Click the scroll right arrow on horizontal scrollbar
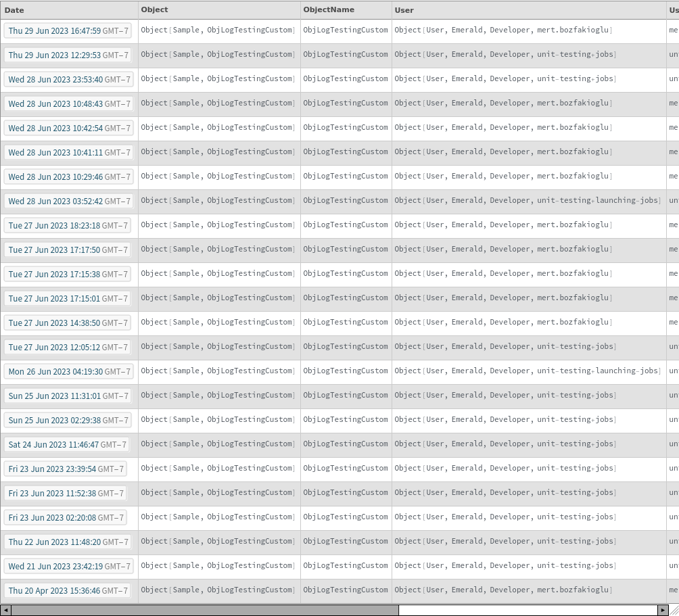The height and width of the screenshot is (616, 679). click(x=663, y=610)
